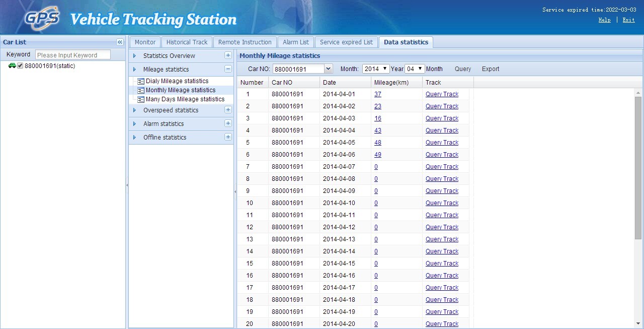Select vehicle 880001691(static) in the Car List

click(x=50, y=66)
